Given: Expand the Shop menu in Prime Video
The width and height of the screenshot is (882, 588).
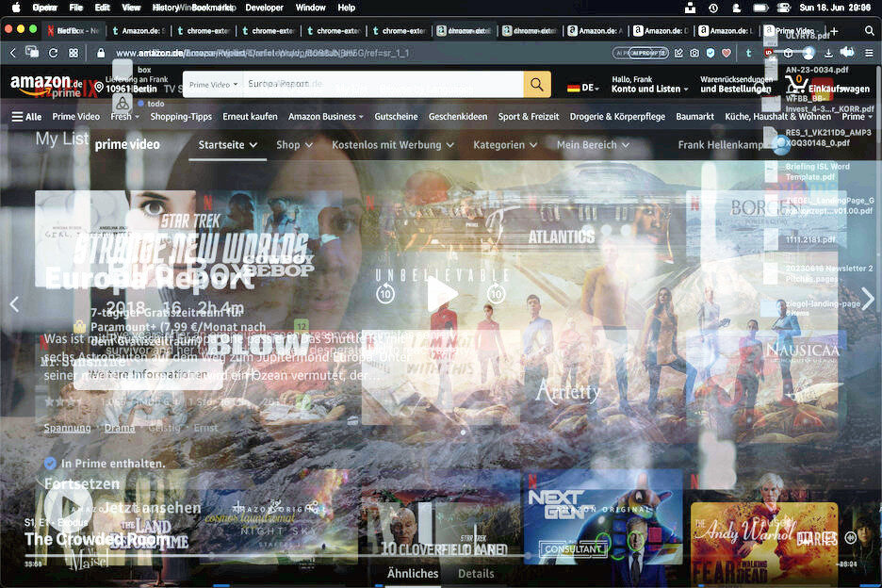Looking at the screenshot, I should [294, 145].
